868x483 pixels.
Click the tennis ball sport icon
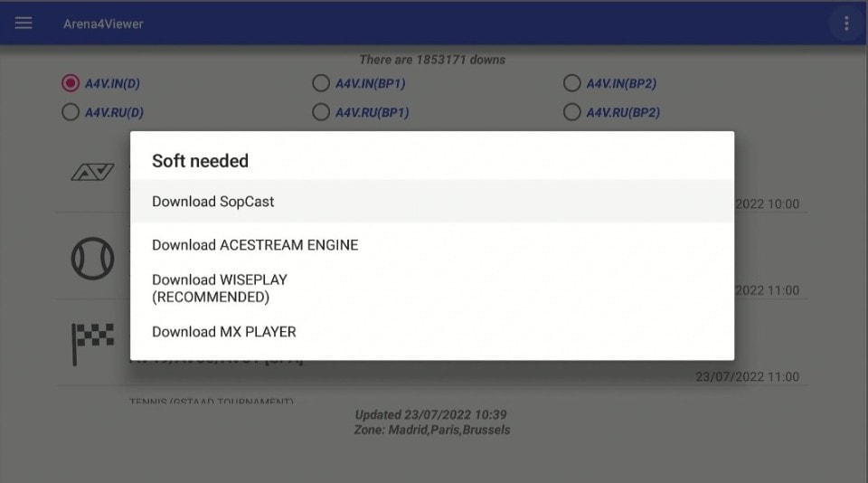[92, 258]
